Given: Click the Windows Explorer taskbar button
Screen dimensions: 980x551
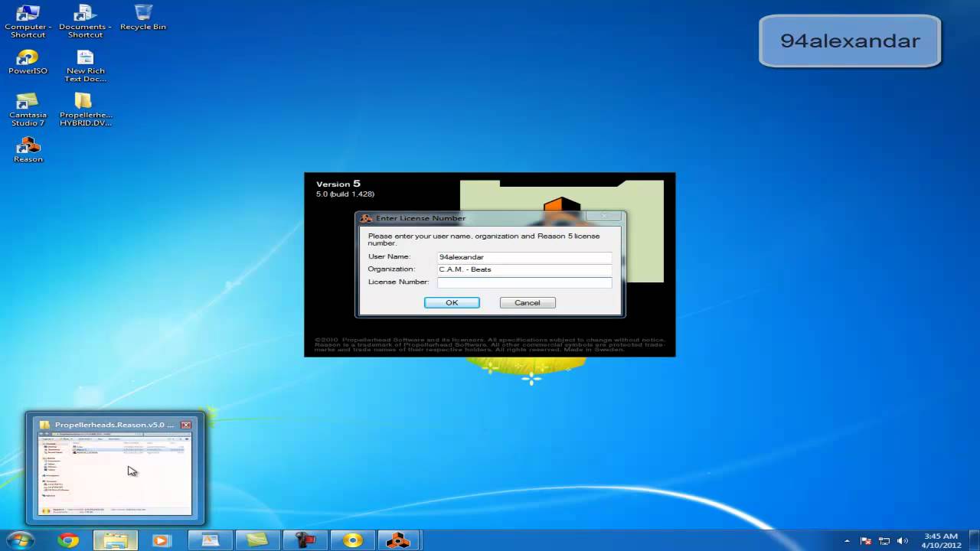Looking at the screenshot, I should 116,540.
